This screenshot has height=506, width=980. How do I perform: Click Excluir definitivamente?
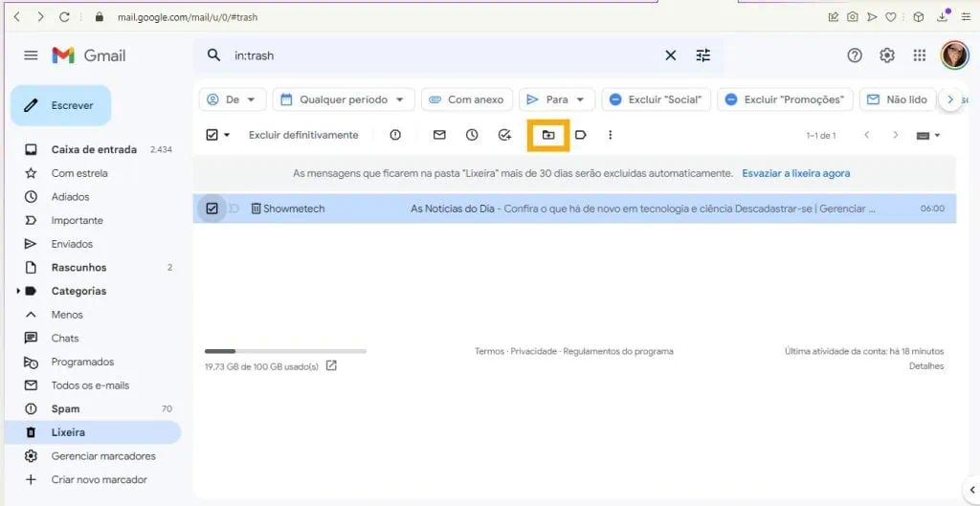click(x=303, y=135)
